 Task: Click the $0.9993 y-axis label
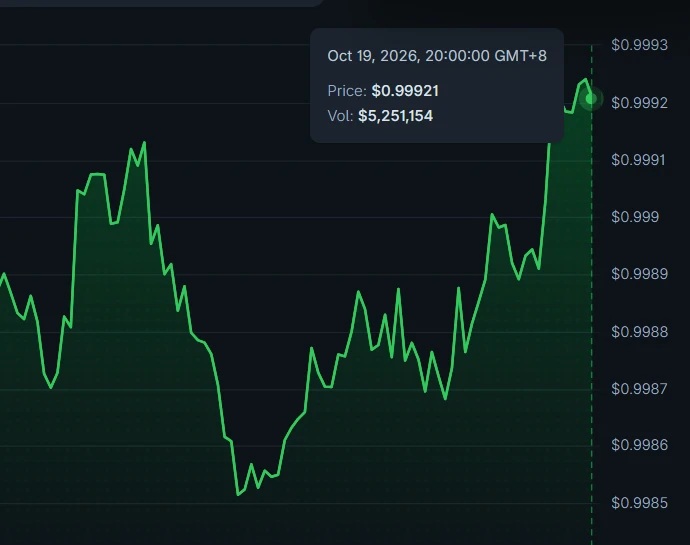639,45
